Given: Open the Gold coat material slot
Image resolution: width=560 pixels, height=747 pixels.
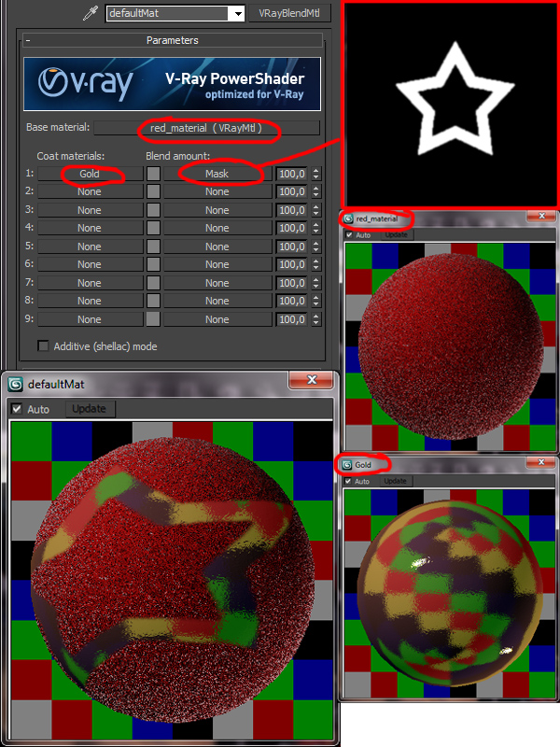Looking at the screenshot, I should [90, 174].
